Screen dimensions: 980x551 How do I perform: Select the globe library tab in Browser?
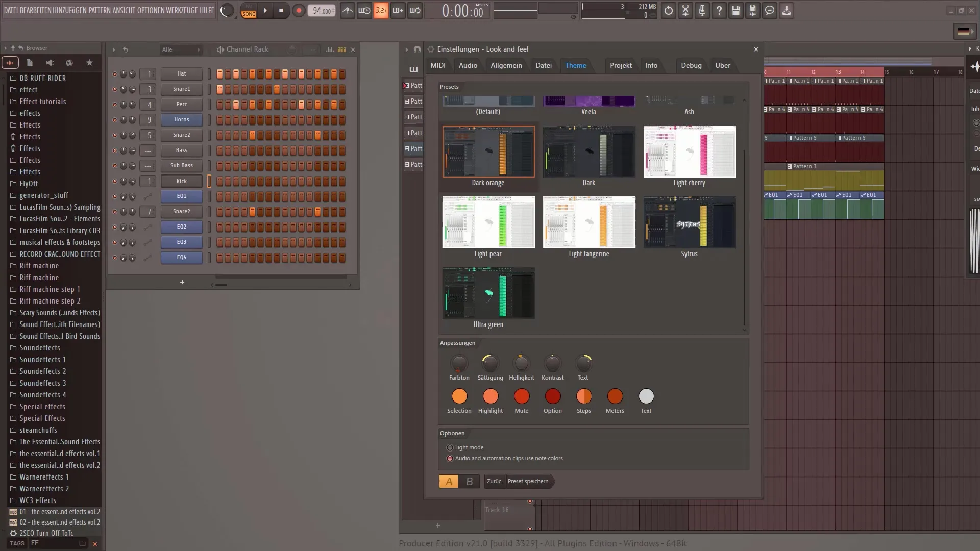[x=69, y=63]
